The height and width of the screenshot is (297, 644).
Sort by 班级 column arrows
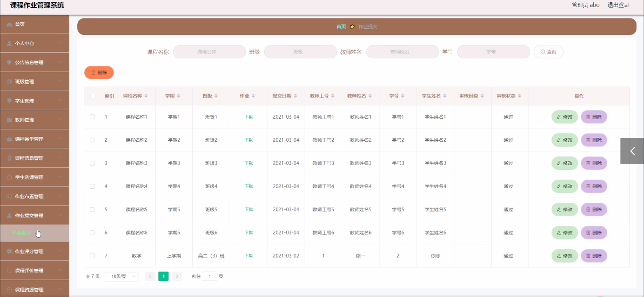(x=216, y=96)
